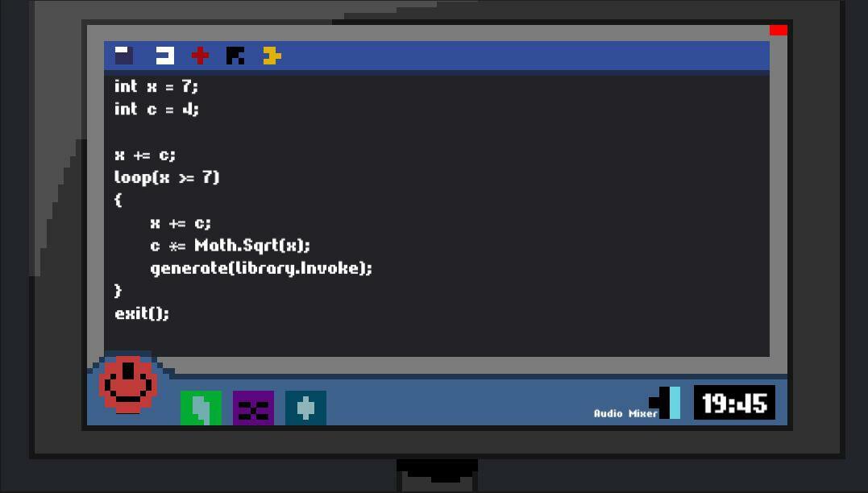Image resolution: width=868 pixels, height=493 pixels.
Task: Open the Audio Mixer speaker icon
Action: point(665,402)
